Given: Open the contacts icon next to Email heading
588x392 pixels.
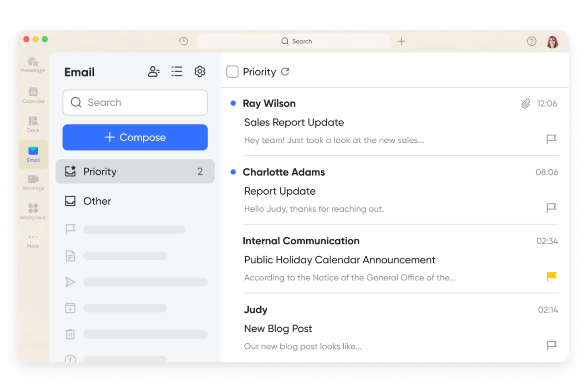Looking at the screenshot, I should [x=154, y=71].
